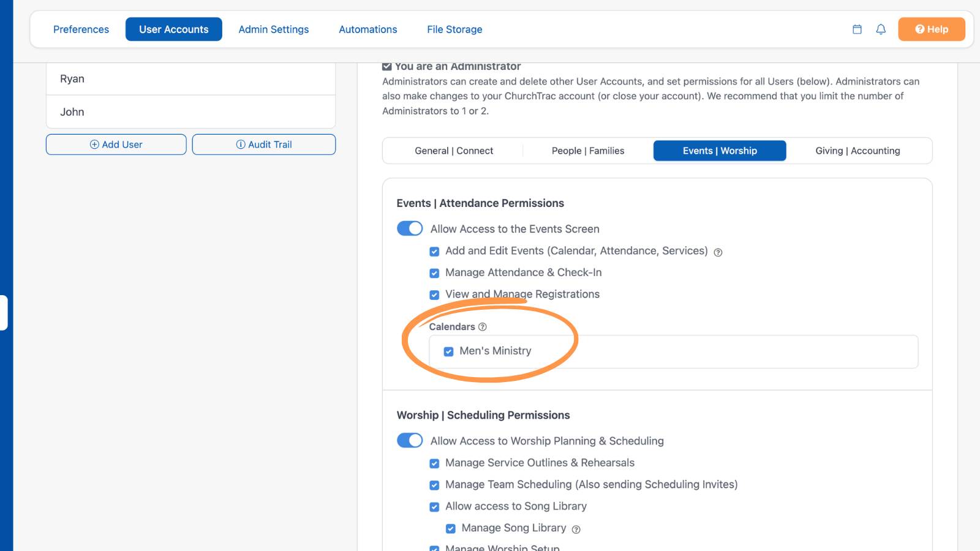Uncheck Manage Attendance & Check-In
Image resolution: width=980 pixels, height=551 pixels.
[434, 273]
